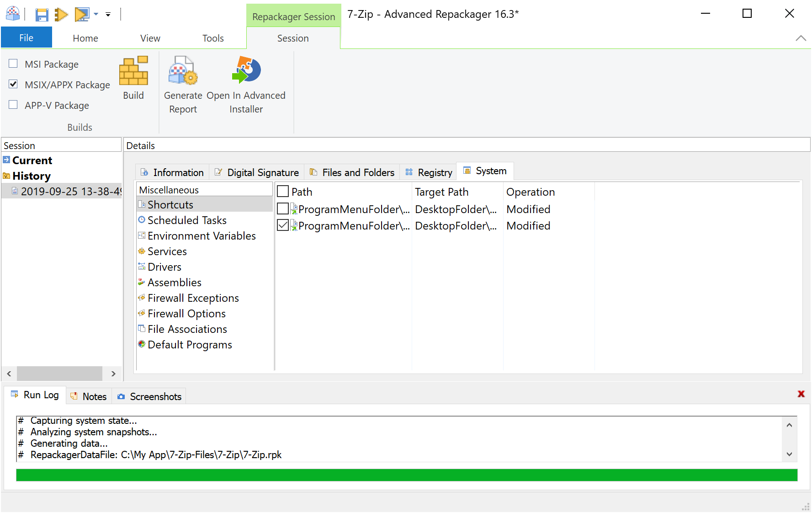
Task: Open the dropdown next to Run session icon
Action: [x=96, y=15]
